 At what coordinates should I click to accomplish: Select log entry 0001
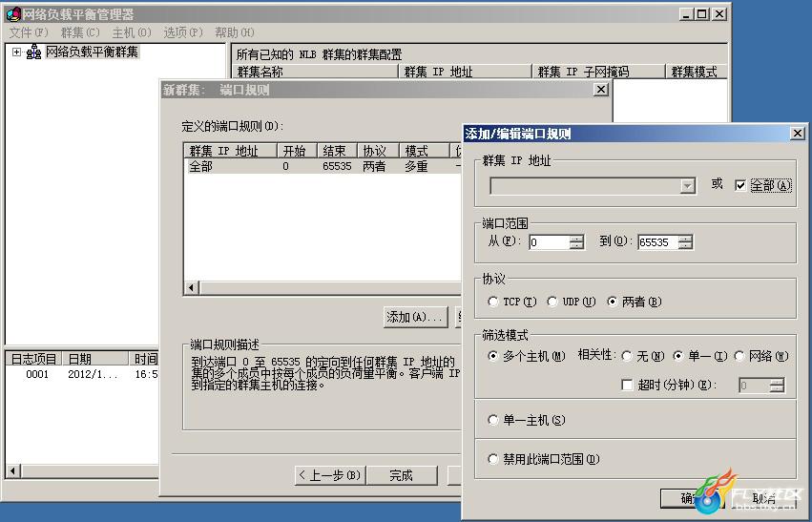point(37,374)
